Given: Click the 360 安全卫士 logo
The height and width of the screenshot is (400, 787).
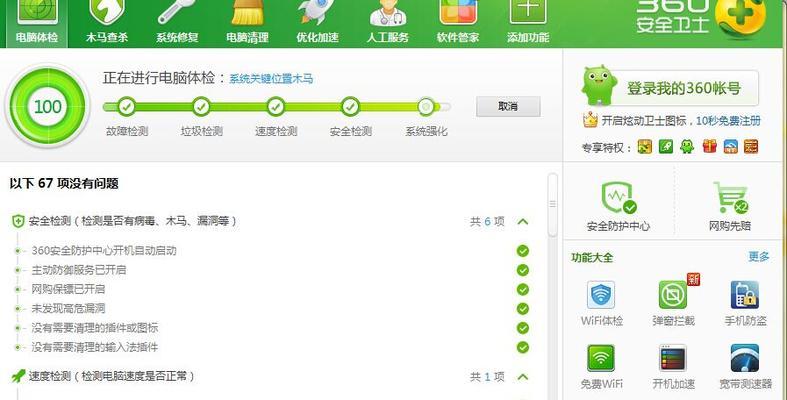Looking at the screenshot, I should pos(701,17).
